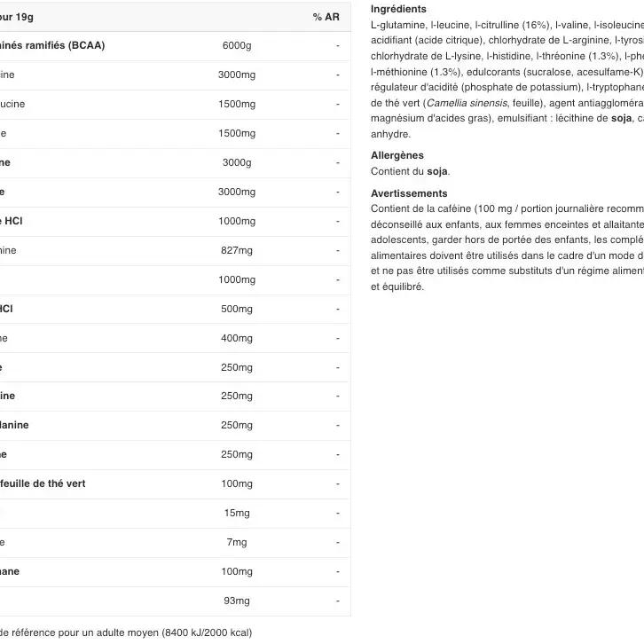Image resolution: width=644 pixels, height=644 pixels.
Task: Select the 15mg value in the table
Action: [x=237, y=513]
